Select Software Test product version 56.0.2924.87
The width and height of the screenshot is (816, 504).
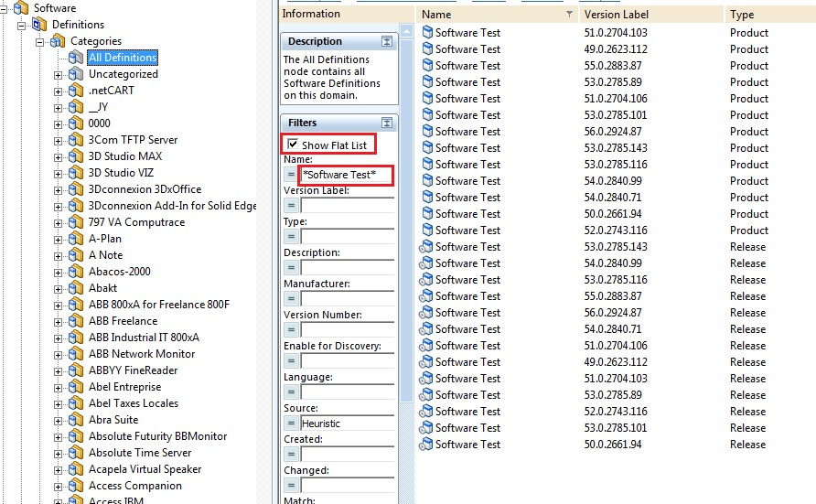click(x=467, y=132)
